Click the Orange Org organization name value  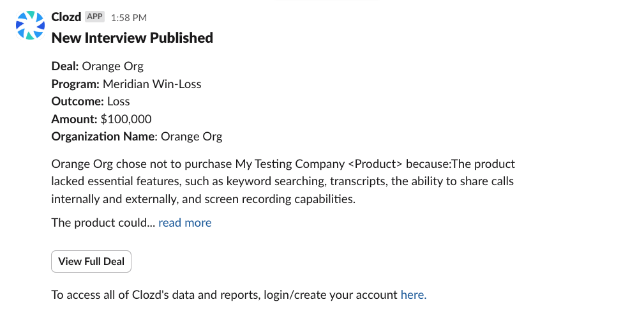pyautogui.click(x=191, y=136)
